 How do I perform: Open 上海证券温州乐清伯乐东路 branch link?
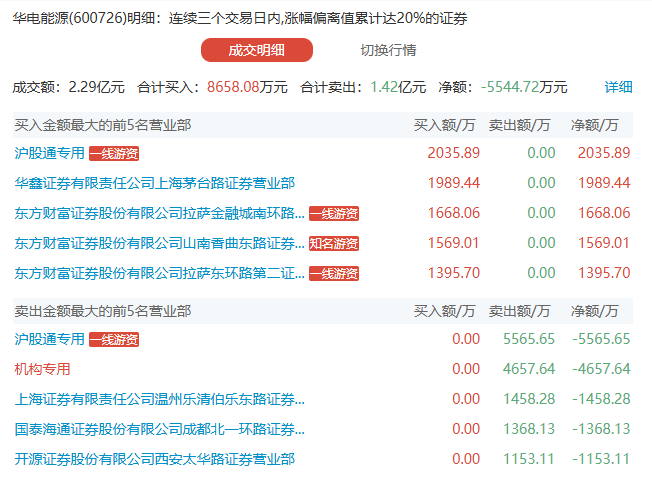tap(160, 399)
